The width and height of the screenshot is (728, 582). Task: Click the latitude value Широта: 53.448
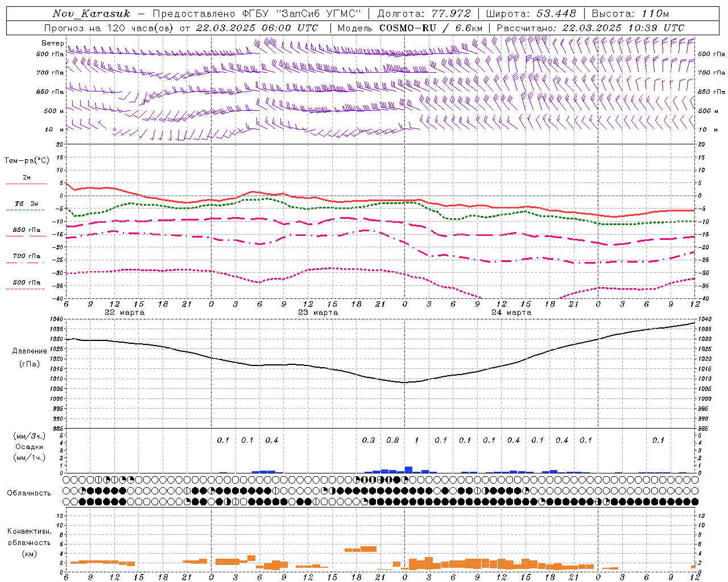531,14
